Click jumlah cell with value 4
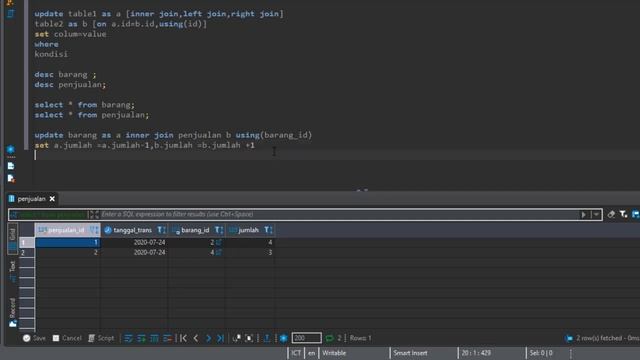 coord(250,242)
